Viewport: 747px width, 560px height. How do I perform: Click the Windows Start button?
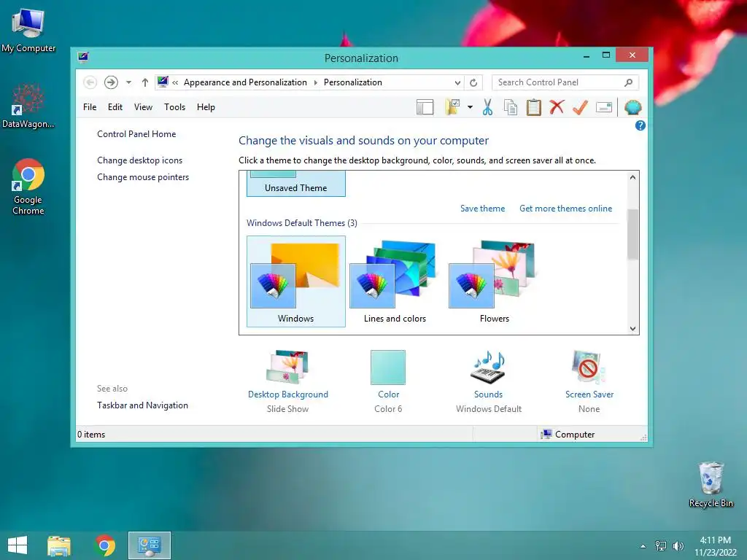[18, 545]
